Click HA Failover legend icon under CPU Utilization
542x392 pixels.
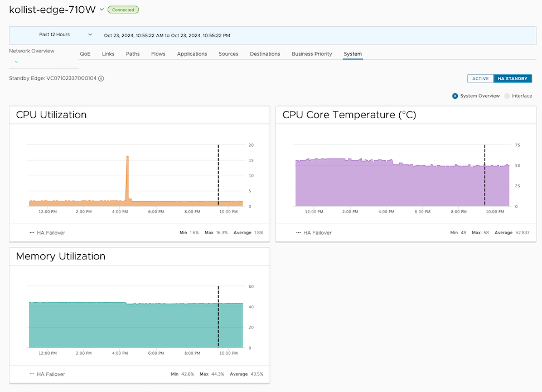(32, 233)
